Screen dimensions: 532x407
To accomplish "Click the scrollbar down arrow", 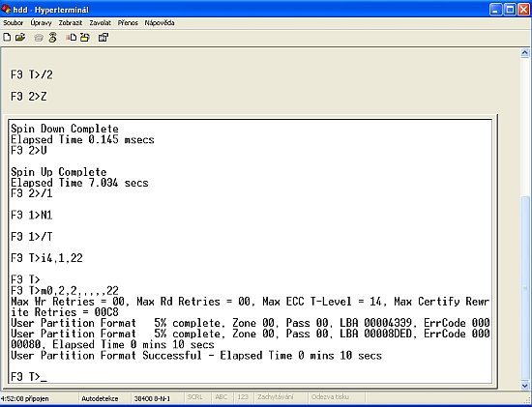I will pyautogui.click(x=525, y=386).
